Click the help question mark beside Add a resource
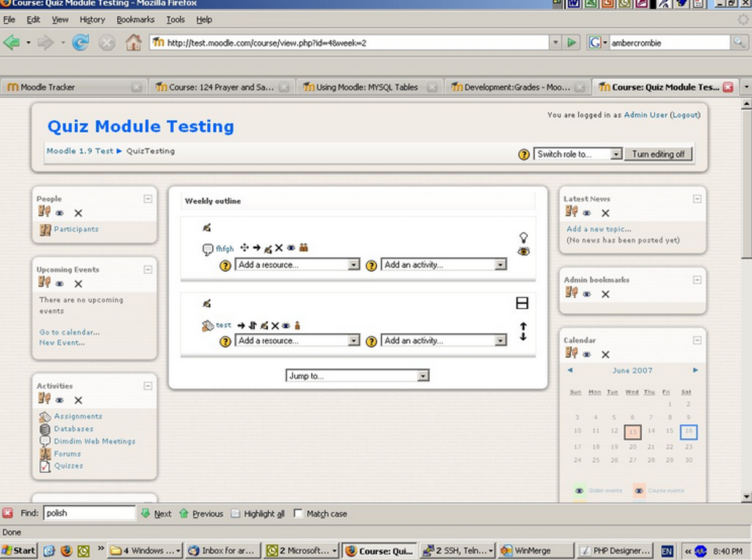 tap(225, 264)
